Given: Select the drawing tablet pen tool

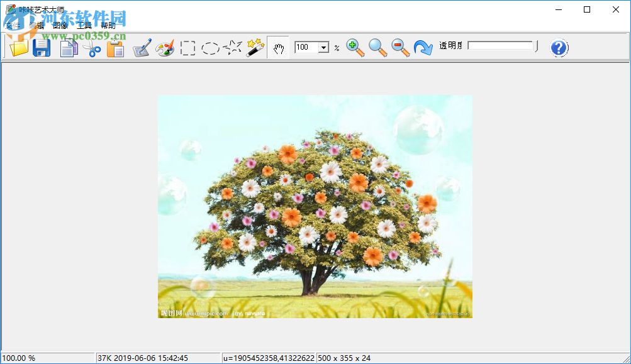Looking at the screenshot, I should 142,48.
